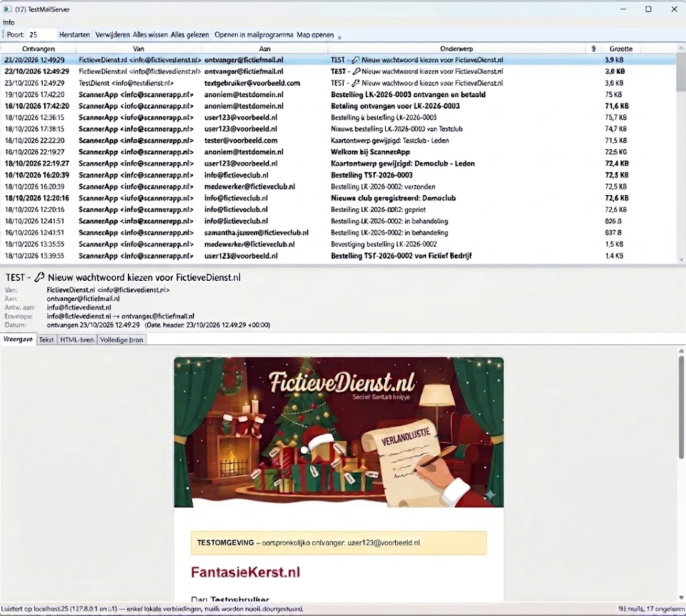Click the FictieveDienst.nl Christmas banner image
Image resolution: width=686 pixels, height=616 pixels.
tap(338, 432)
